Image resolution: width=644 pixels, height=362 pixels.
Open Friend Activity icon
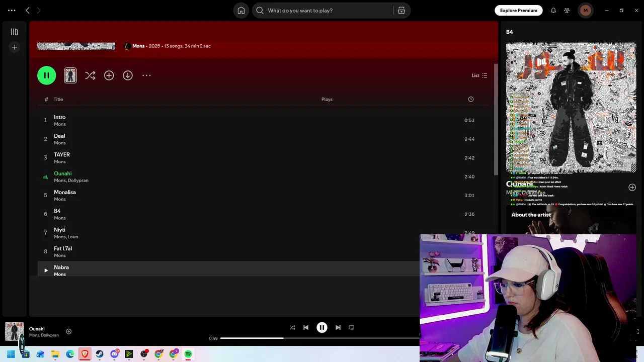pyautogui.click(x=567, y=11)
